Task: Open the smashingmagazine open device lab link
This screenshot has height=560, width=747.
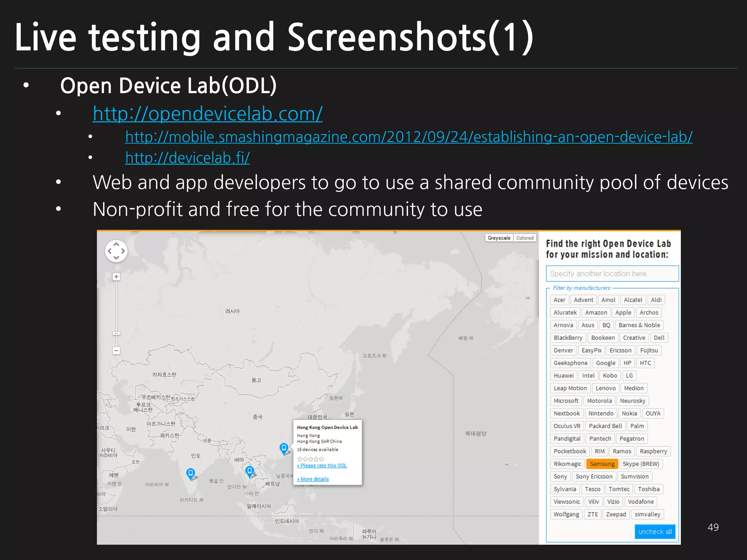Action: point(409,137)
